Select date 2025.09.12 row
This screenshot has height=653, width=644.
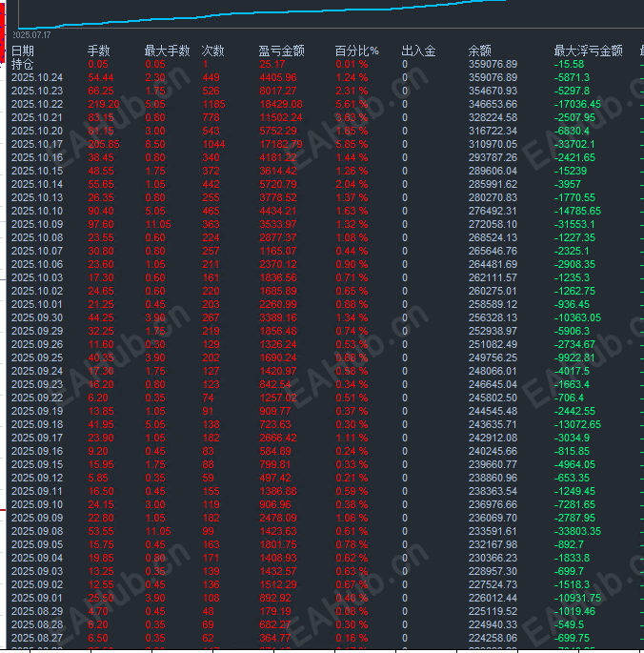click(37, 478)
